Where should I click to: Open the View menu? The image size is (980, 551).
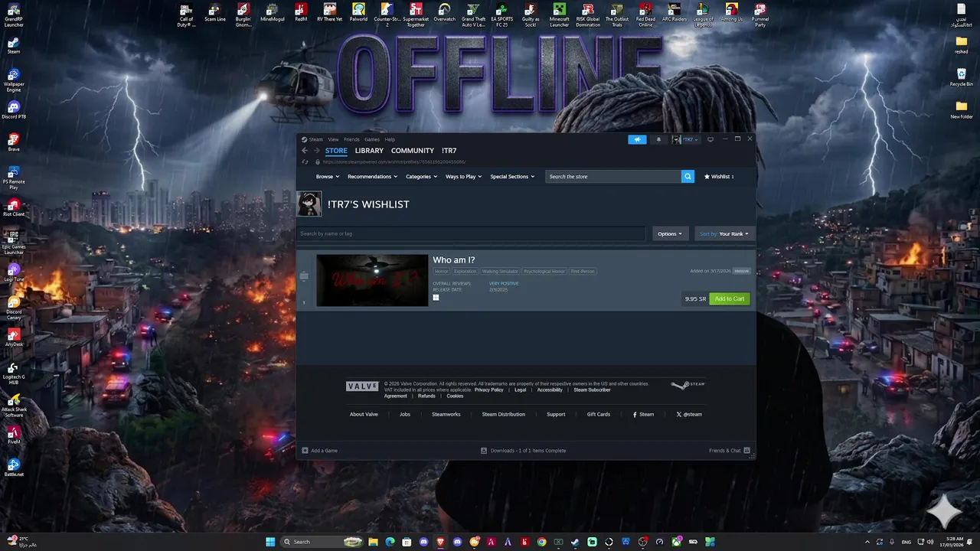click(x=333, y=139)
